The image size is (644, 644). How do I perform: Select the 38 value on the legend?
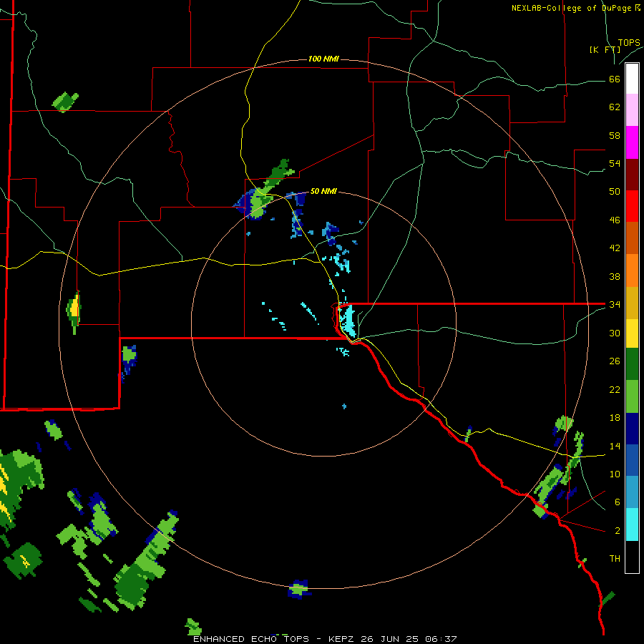tap(615, 276)
